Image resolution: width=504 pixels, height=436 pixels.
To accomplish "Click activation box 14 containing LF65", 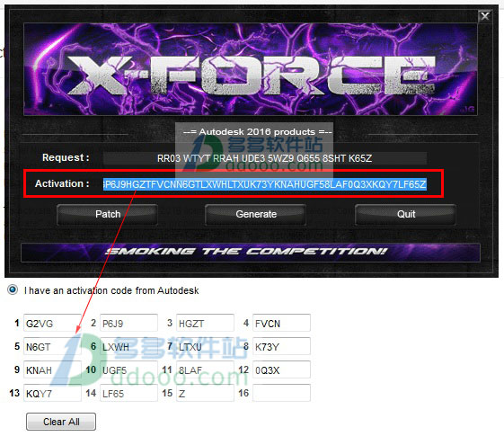I will tap(128, 393).
